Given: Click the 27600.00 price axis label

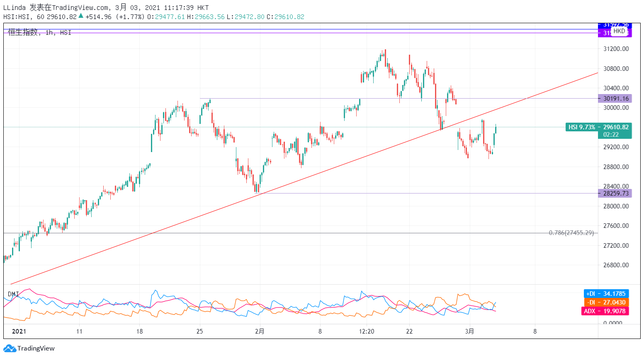Looking at the screenshot, I should pyautogui.click(x=616, y=226).
